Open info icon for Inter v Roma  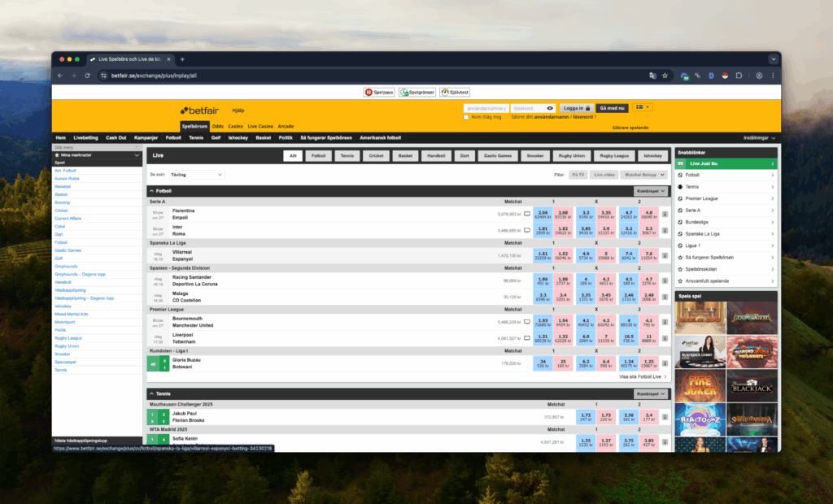point(665,231)
